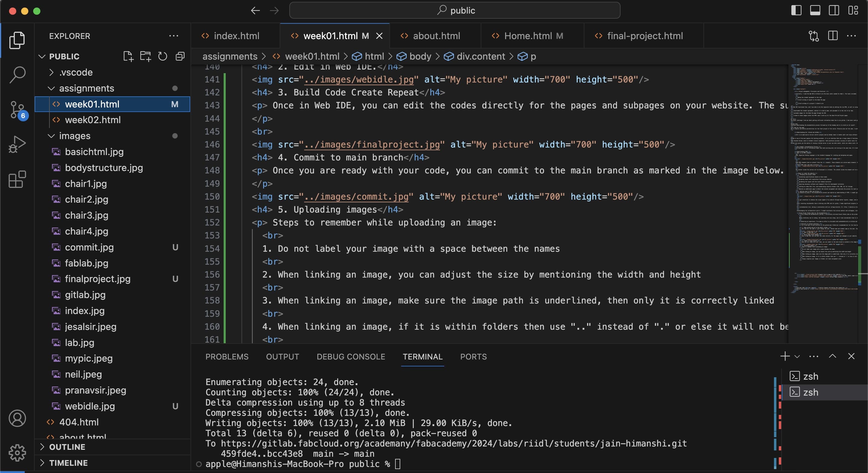
Task: Maximize the terminal panel size
Action: [x=833, y=356]
